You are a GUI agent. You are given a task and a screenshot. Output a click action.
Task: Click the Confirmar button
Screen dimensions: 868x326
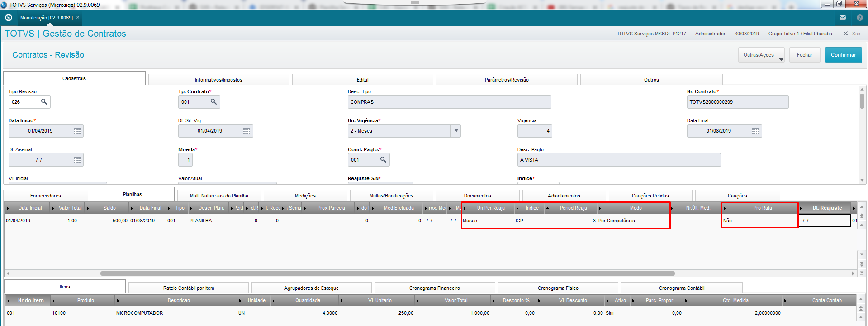[844, 55]
